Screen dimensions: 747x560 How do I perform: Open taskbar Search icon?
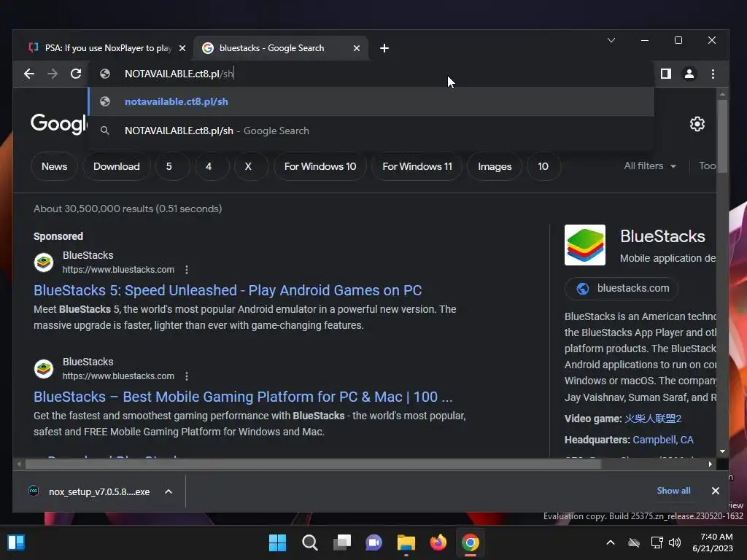[x=309, y=542]
